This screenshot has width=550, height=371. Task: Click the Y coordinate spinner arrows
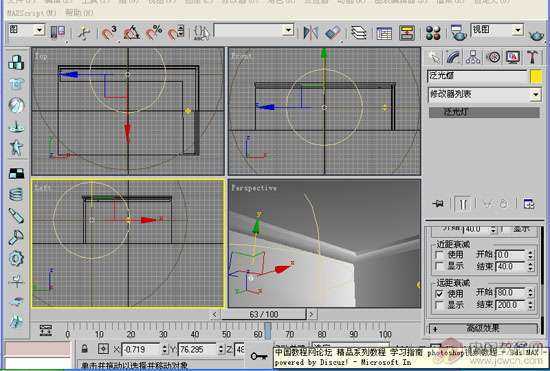coord(221,349)
